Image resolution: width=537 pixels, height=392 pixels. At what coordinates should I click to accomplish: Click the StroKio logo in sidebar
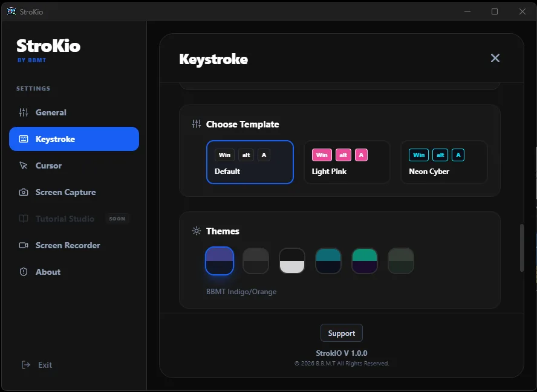tap(48, 46)
